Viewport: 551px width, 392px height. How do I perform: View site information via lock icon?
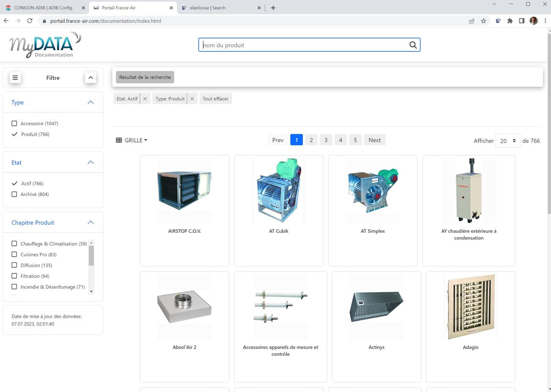(44, 21)
